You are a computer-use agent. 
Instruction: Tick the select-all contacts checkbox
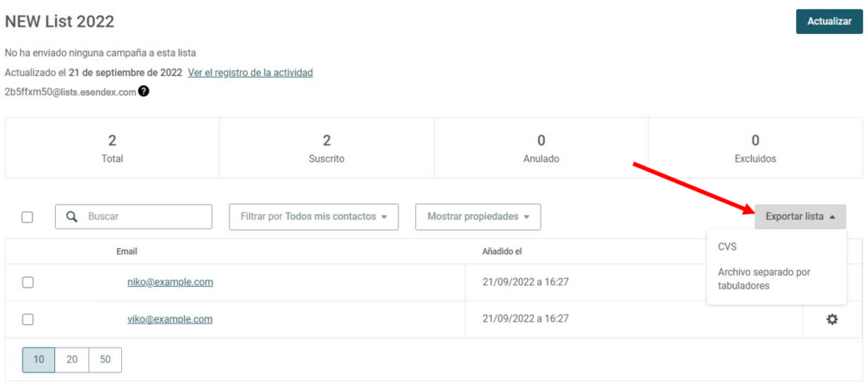27,218
